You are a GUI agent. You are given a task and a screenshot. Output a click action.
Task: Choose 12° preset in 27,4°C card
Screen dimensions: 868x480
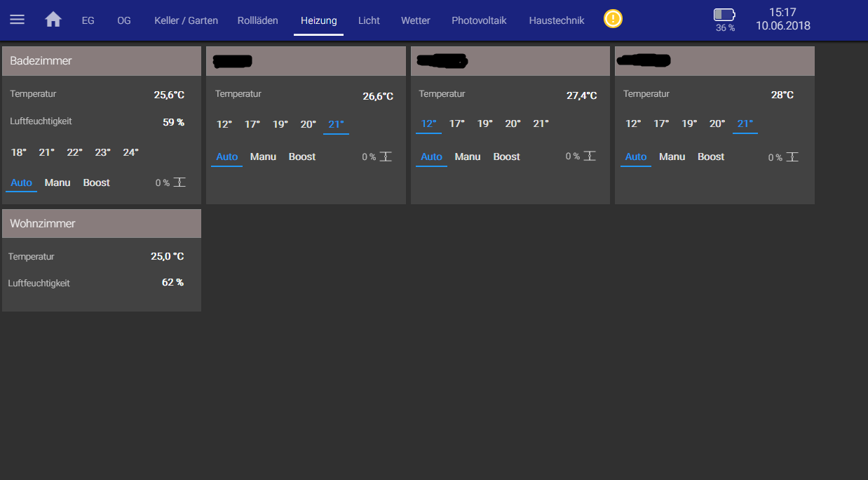(428, 124)
